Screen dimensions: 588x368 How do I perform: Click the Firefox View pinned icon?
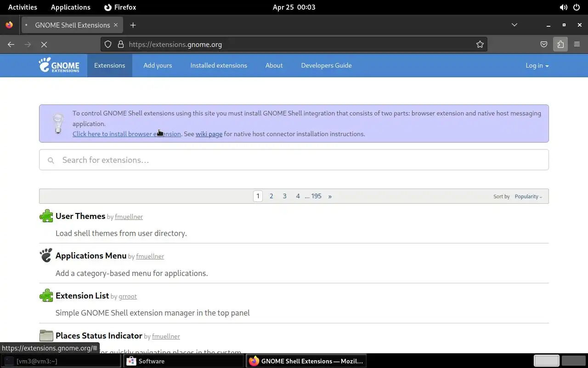tap(9, 25)
